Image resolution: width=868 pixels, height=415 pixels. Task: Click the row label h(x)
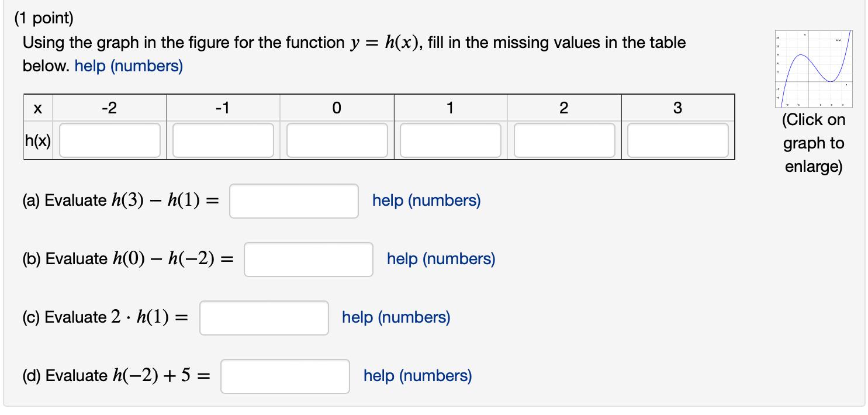[x=37, y=140]
